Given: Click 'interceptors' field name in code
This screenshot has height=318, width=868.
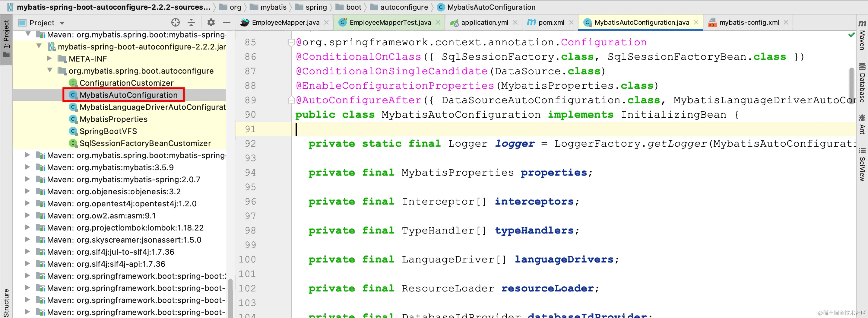Looking at the screenshot, I should (x=534, y=202).
